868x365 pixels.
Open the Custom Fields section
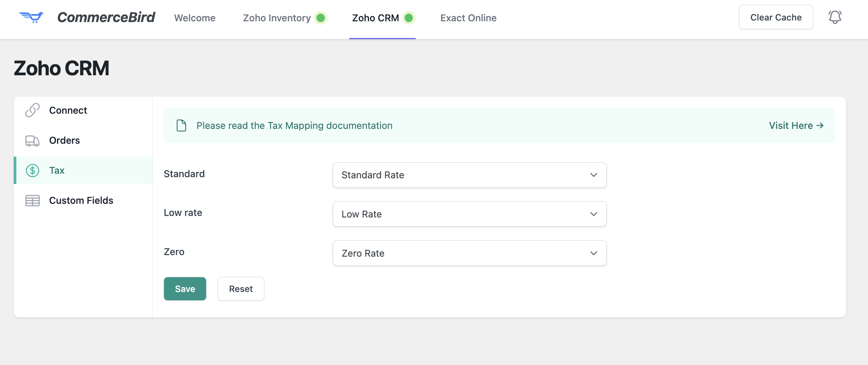83,200
